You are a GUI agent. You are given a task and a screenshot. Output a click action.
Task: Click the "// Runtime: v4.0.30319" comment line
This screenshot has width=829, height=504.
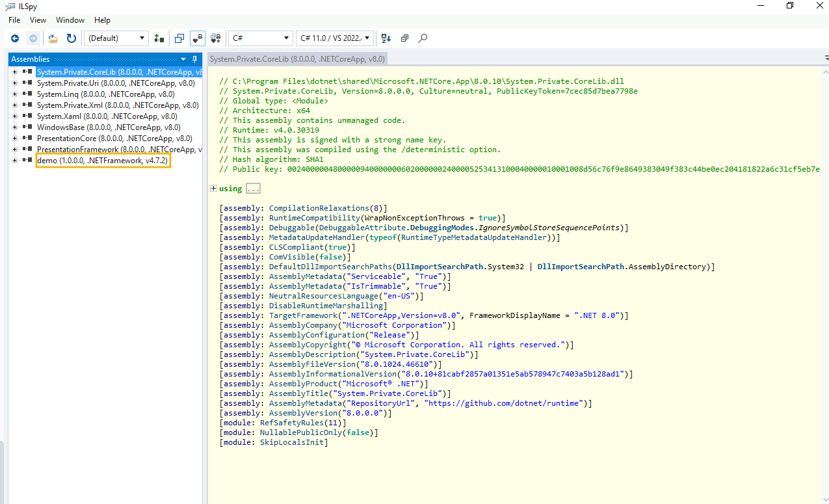tap(269, 130)
